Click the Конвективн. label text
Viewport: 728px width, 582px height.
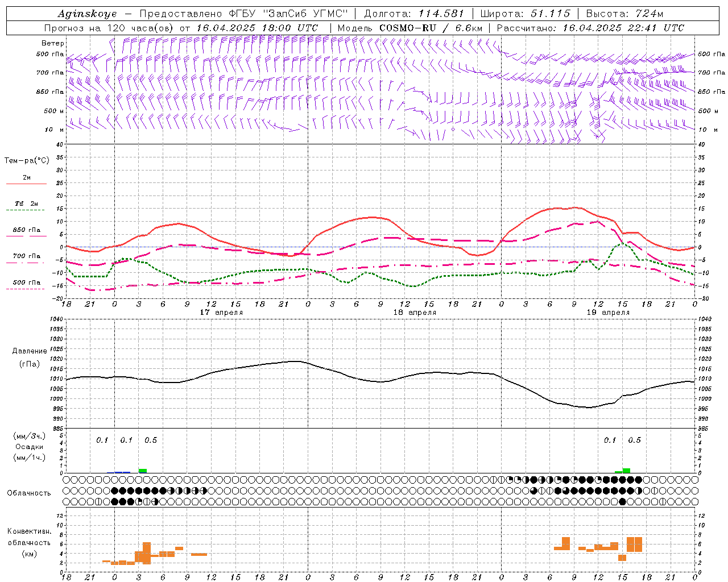click(30, 531)
